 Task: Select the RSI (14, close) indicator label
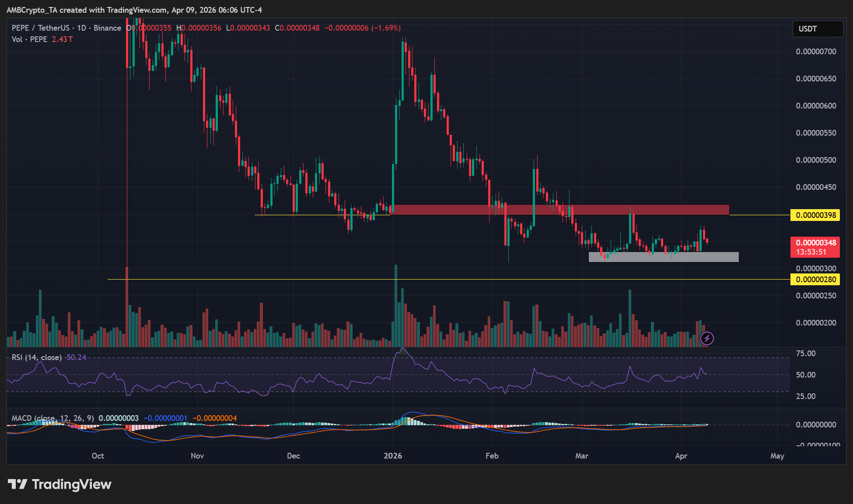coord(37,357)
